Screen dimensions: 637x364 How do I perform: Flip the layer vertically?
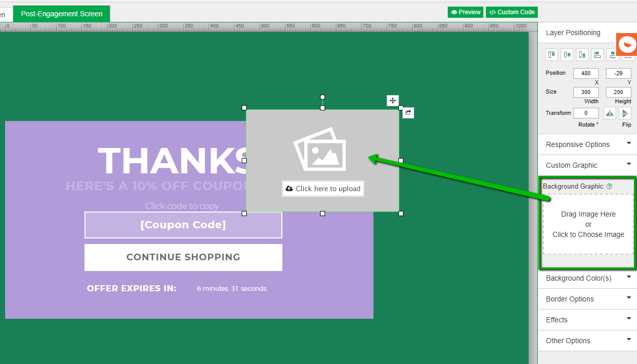coord(625,113)
